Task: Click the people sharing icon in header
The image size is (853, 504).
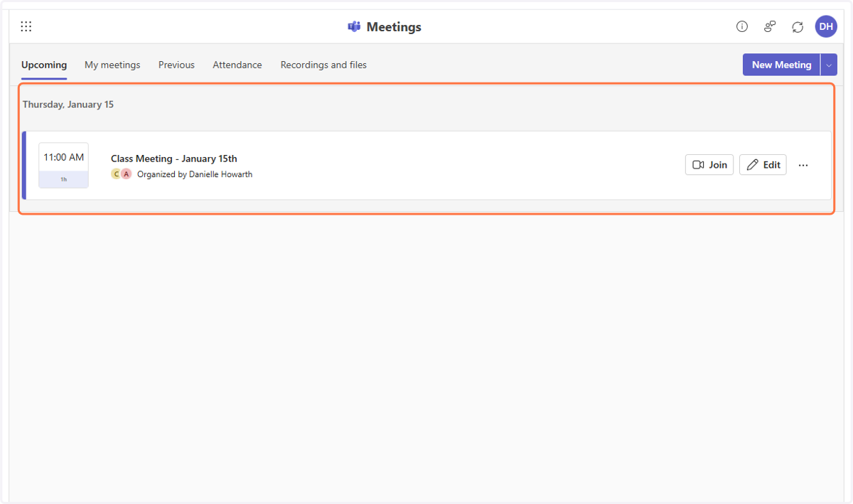Action: [770, 27]
